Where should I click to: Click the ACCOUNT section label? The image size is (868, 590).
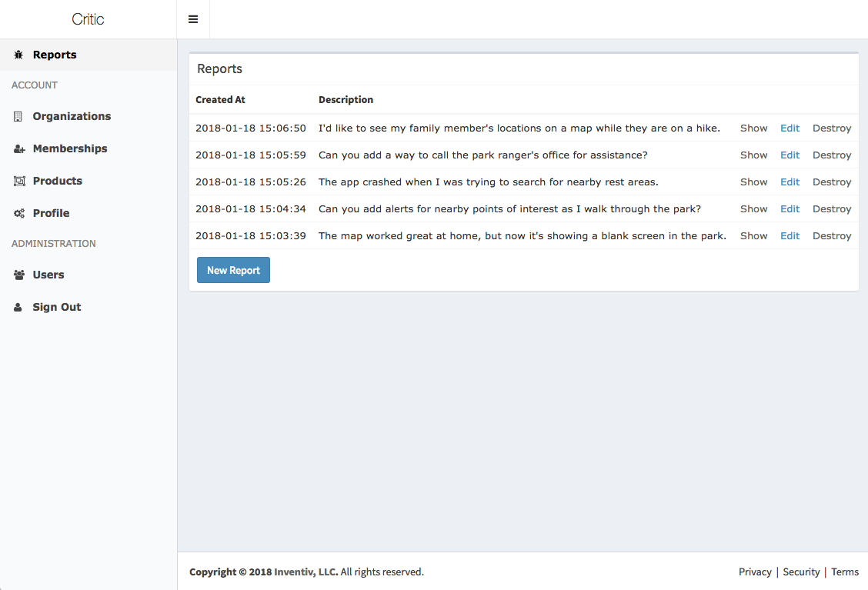(x=35, y=85)
